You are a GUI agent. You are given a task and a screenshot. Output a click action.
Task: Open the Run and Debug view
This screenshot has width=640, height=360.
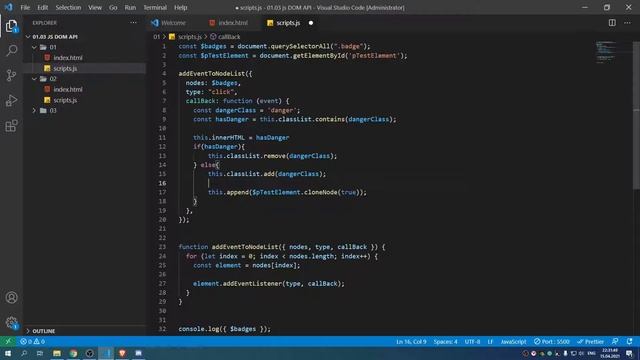click(x=11, y=100)
